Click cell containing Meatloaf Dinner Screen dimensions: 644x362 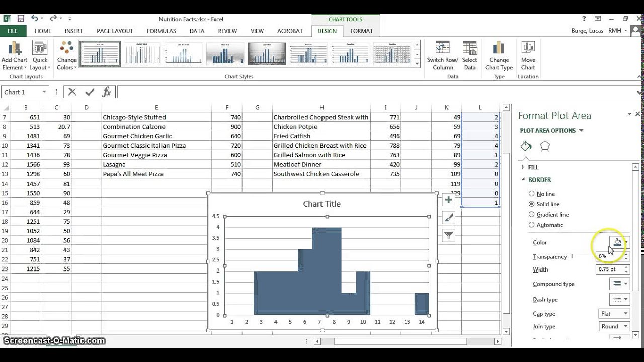pyautogui.click(x=321, y=164)
